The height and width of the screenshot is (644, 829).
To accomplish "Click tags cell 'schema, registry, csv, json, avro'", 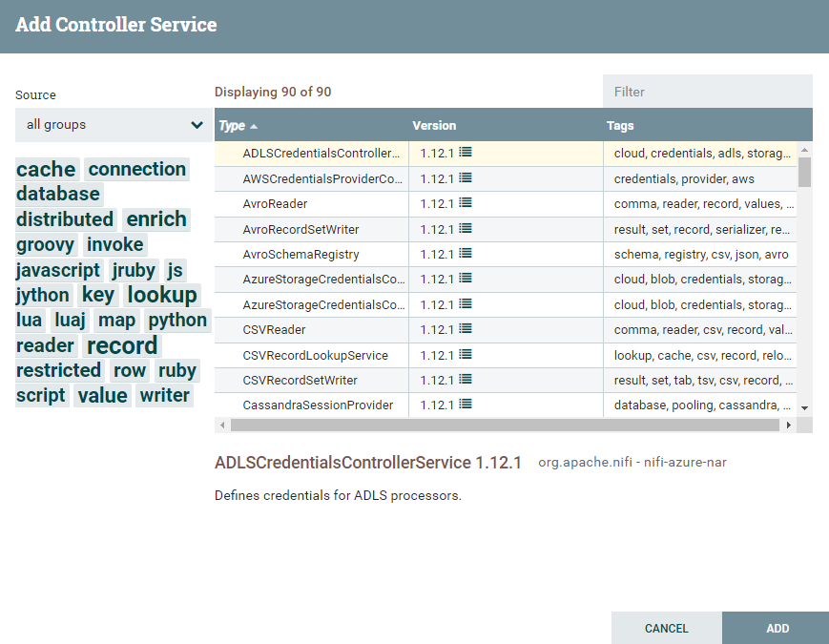I will 701,255.
